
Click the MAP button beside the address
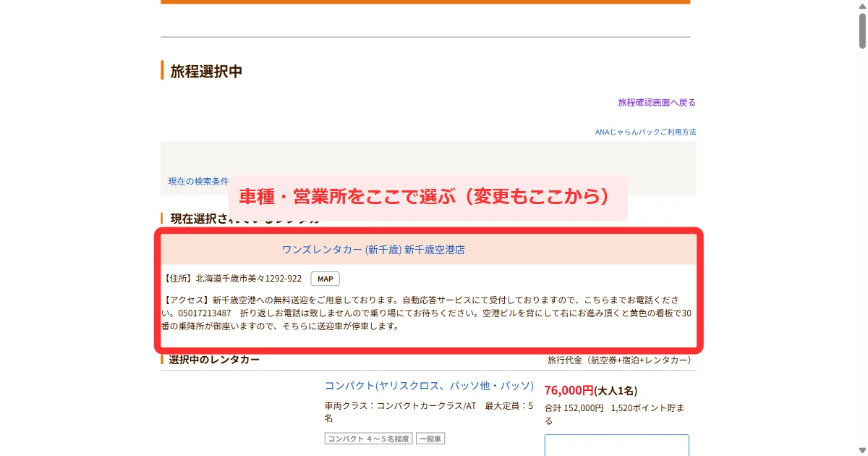click(x=325, y=279)
